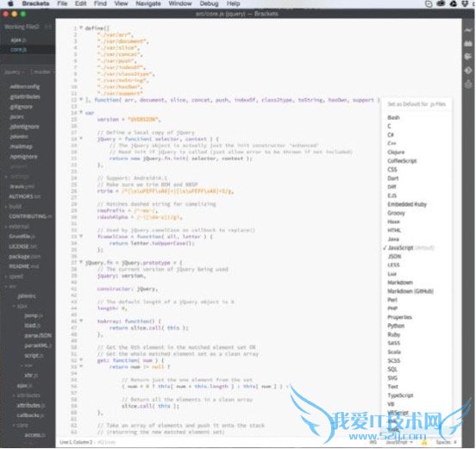Click the diamond-shaped Git icon in right toolbar
This screenshot has height=449, width=476.
[468, 71]
